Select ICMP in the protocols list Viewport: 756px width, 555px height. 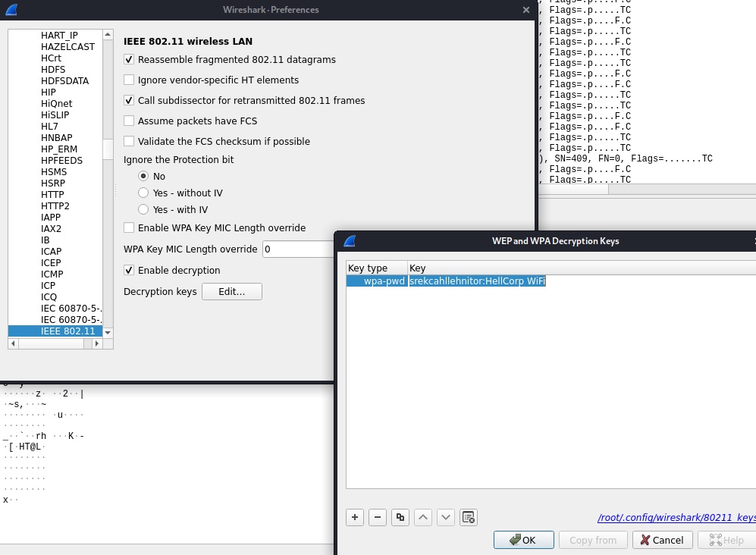[51, 274]
